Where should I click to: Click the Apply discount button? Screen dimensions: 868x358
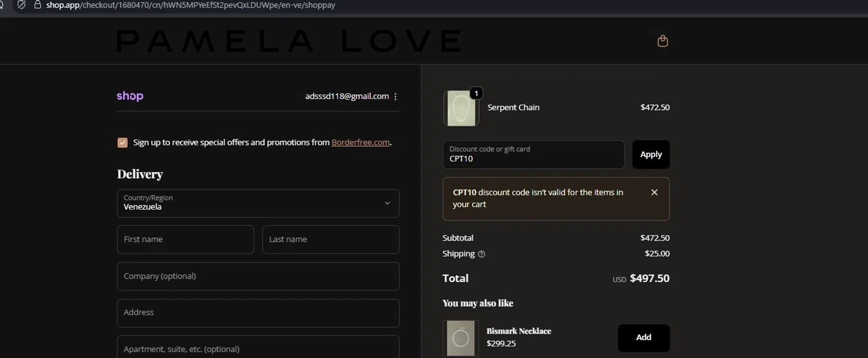651,155
